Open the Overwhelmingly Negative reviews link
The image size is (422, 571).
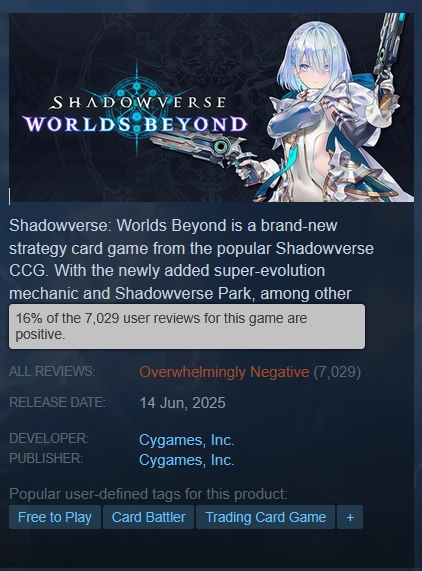(x=224, y=372)
